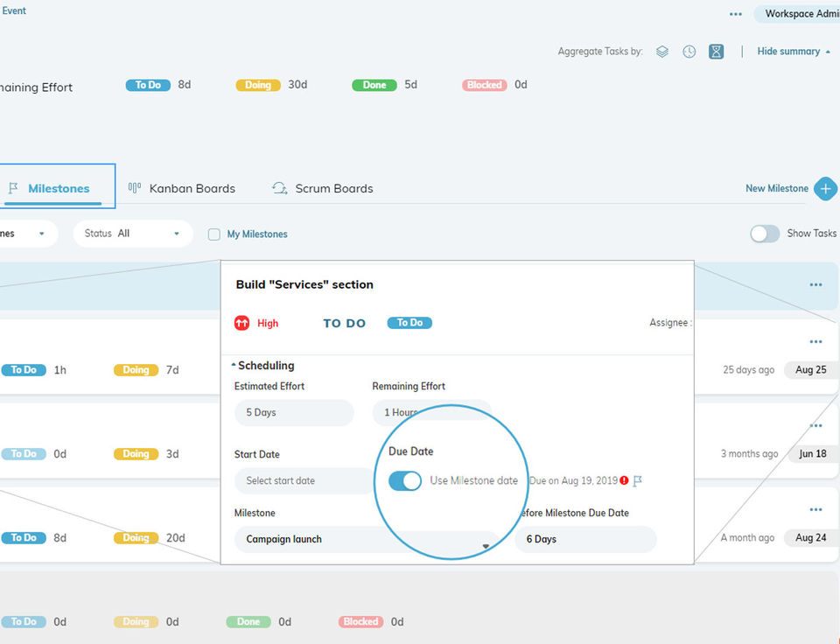Image resolution: width=840 pixels, height=644 pixels.
Task: Open three-dot menu for Aug 25 milestone
Action: coord(815,342)
